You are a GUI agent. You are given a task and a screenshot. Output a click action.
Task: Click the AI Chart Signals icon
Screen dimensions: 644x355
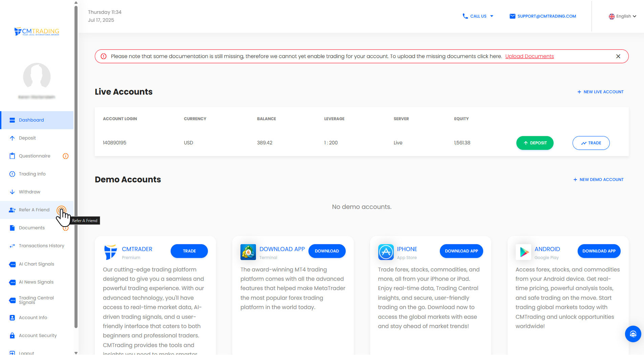[12, 265]
